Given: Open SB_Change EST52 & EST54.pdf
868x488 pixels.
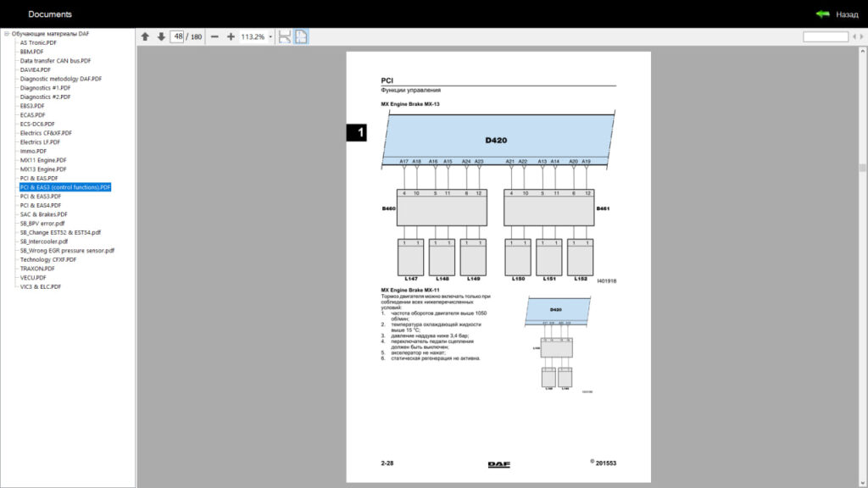Looking at the screenshot, I should [60, 232].
